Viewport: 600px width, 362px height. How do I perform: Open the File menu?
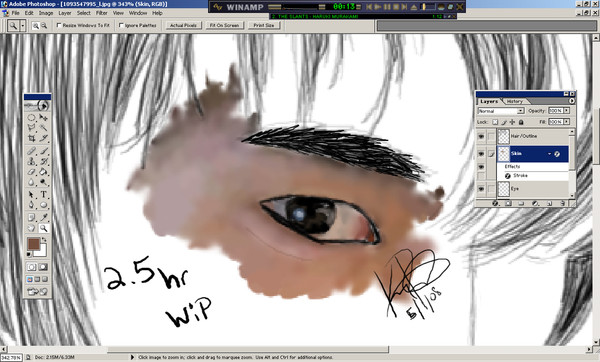(x=15, y=13)
